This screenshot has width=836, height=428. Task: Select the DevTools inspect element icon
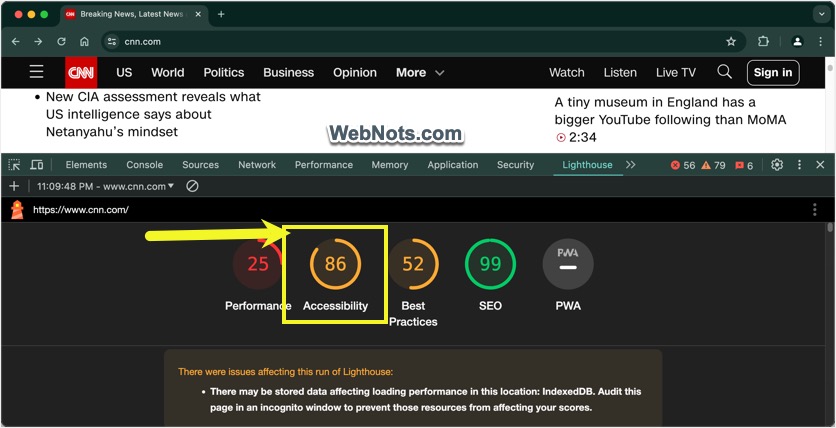(14, 165)
